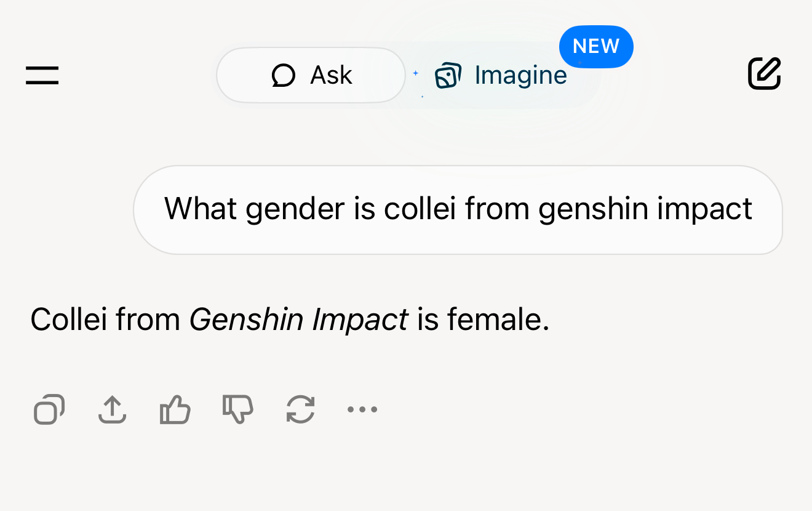Share the response via the upload icon
This screenshot has height=511, width=812.
coord(113,409)
